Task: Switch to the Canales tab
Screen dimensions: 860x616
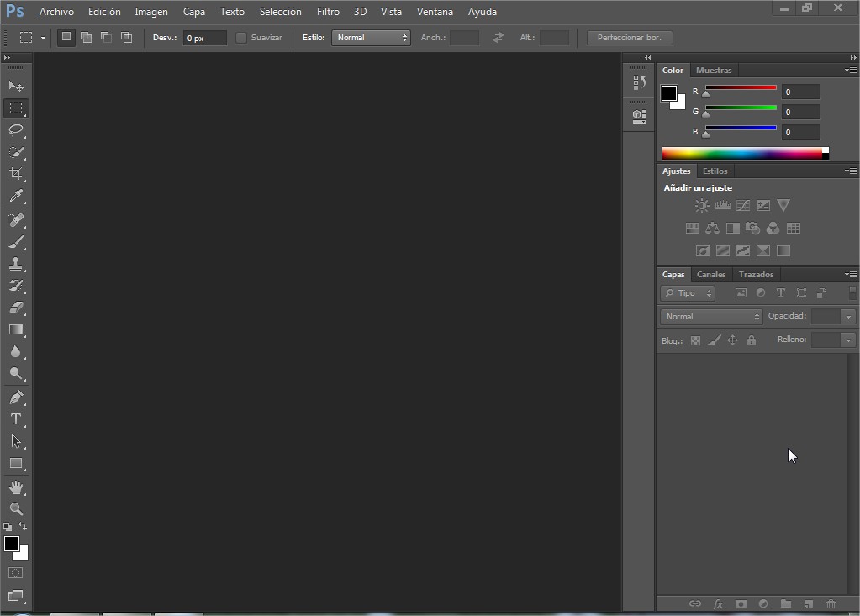Action: click(x=711, y=274)
